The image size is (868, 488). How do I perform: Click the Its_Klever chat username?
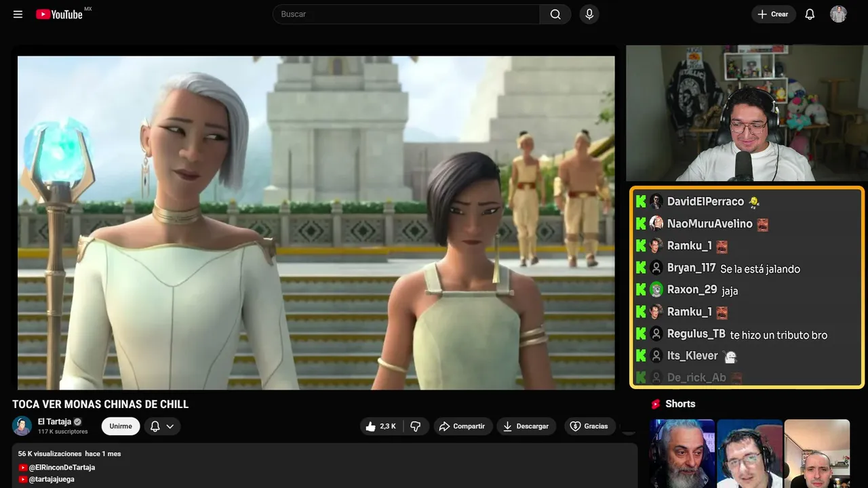coord(692,356)
